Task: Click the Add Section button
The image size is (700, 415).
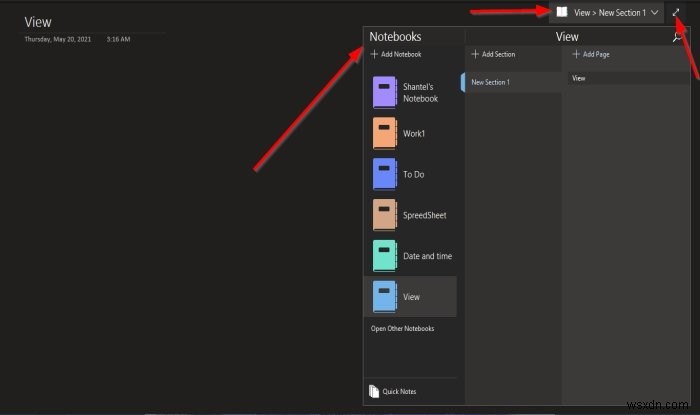Action: coord(493,54)
